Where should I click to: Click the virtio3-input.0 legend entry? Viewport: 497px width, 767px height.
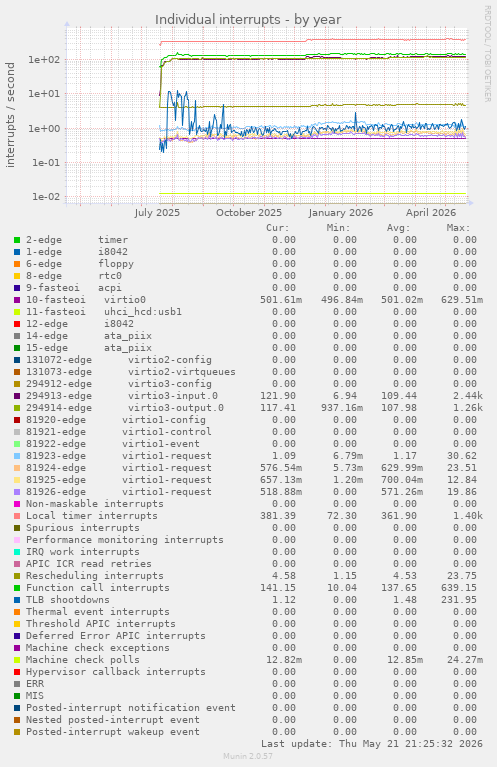173,396
